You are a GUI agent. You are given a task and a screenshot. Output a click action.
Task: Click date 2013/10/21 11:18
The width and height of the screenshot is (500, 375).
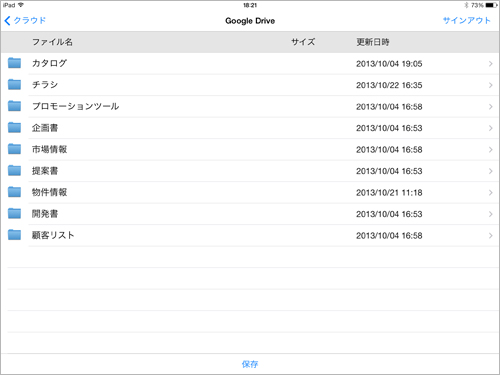tap(389, 193)
